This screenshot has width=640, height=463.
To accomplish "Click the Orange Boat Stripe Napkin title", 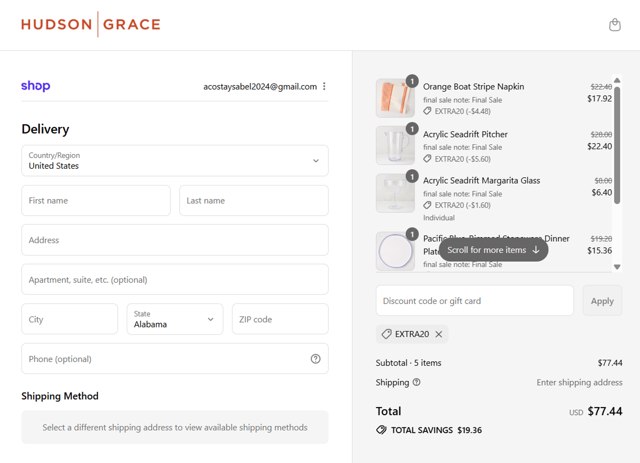I will (473, 87).
